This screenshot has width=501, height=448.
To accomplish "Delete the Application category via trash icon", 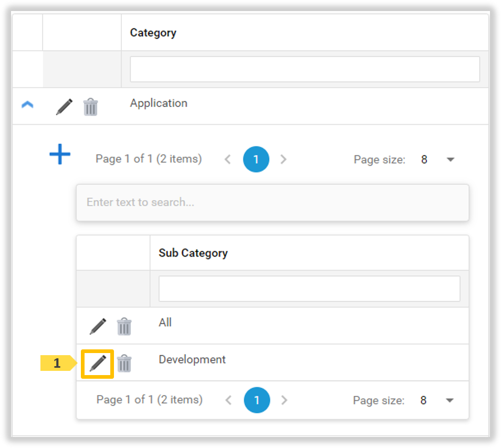I will pyautogui.click(x=90, y=106).
